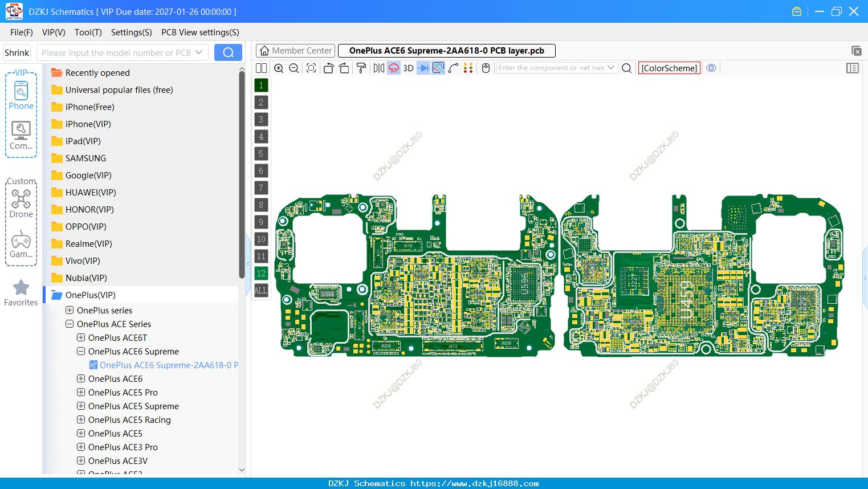Click the file tree vertical scrollbar
The height and width of the screenshot is (489, 868).
tap(242, 174)
